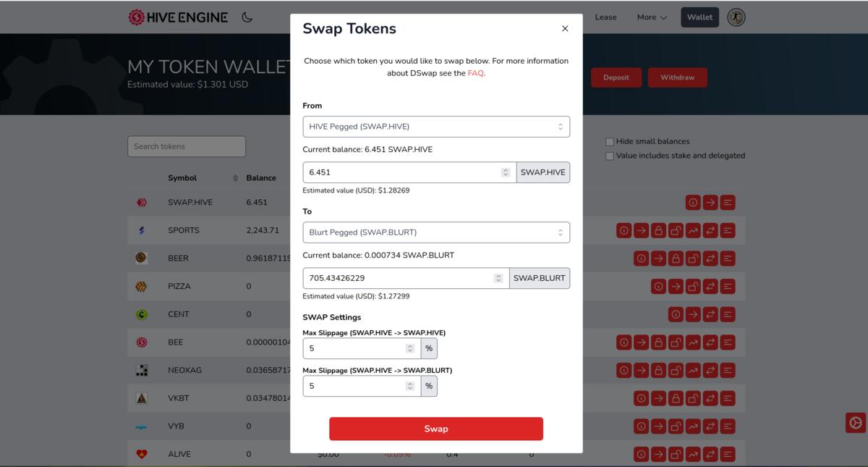This screenshot has height=467, width=868.
Task: Swap SPORTS using the exchange arrows icon
Action: click(x=710, y=230)
